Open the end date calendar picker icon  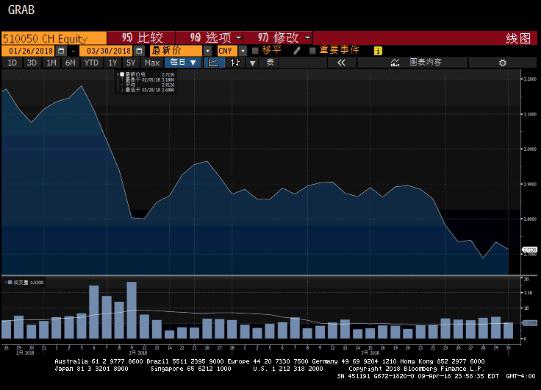(x=139, y=51)
